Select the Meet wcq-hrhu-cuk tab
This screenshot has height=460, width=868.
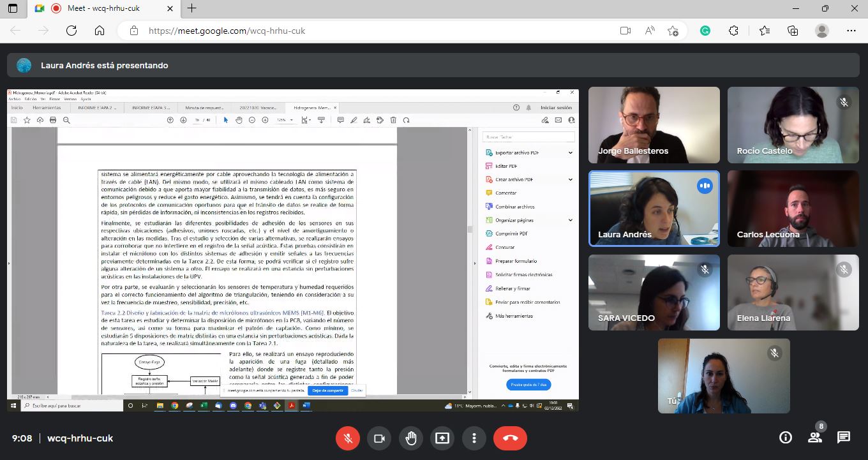[105, 8]
